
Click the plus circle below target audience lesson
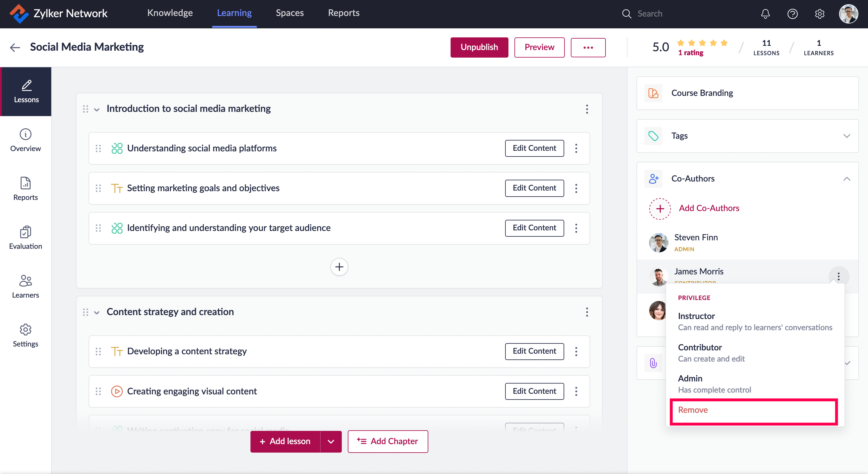click(x=339, y=267)
